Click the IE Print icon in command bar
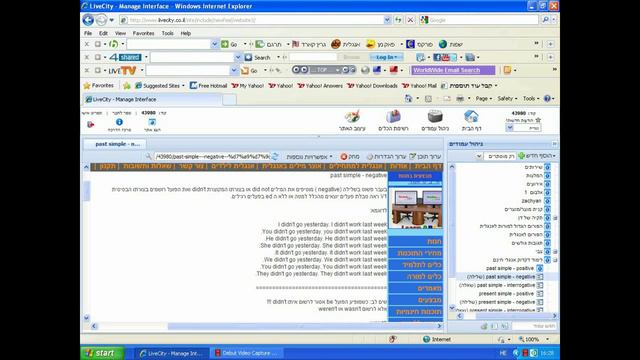The height and width of the screenshot is (360, 640). coord(460,99)
